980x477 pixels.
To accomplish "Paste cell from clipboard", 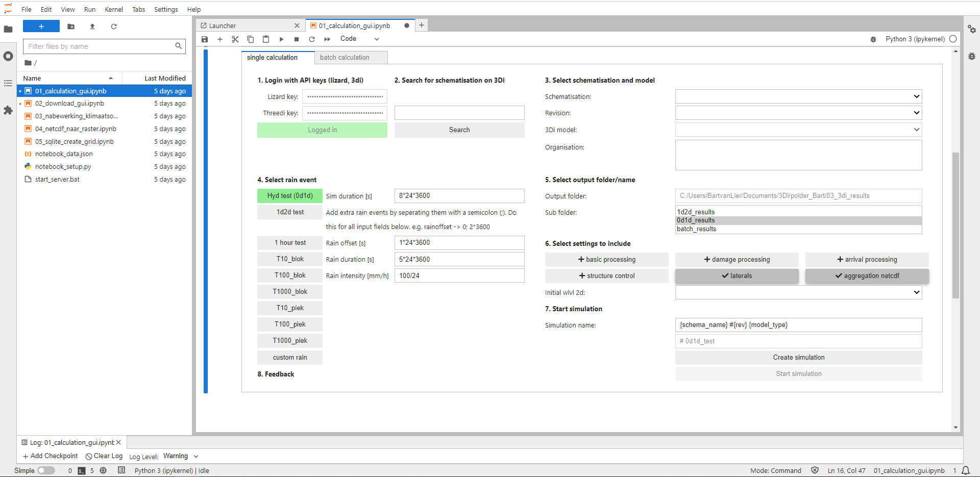I will pyautogui.click(x=266, y=39).
